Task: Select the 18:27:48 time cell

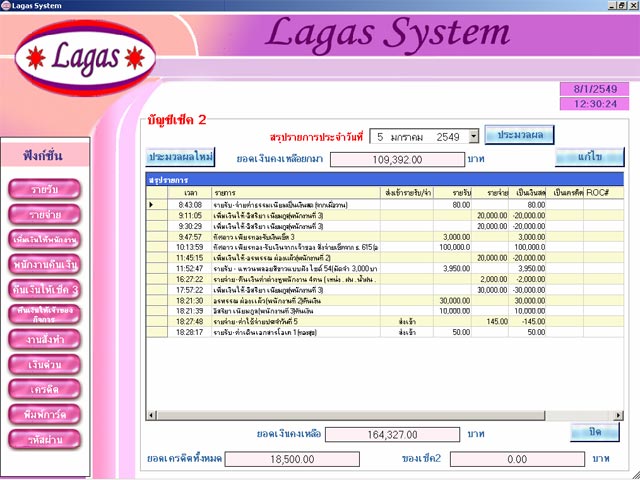Action: (x=190, y=322)
